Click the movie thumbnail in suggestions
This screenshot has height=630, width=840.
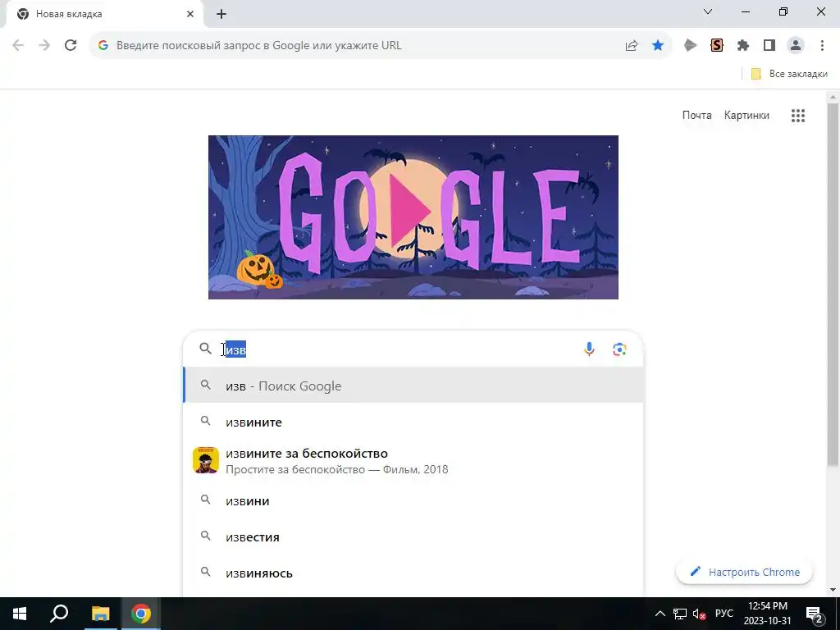206,460
